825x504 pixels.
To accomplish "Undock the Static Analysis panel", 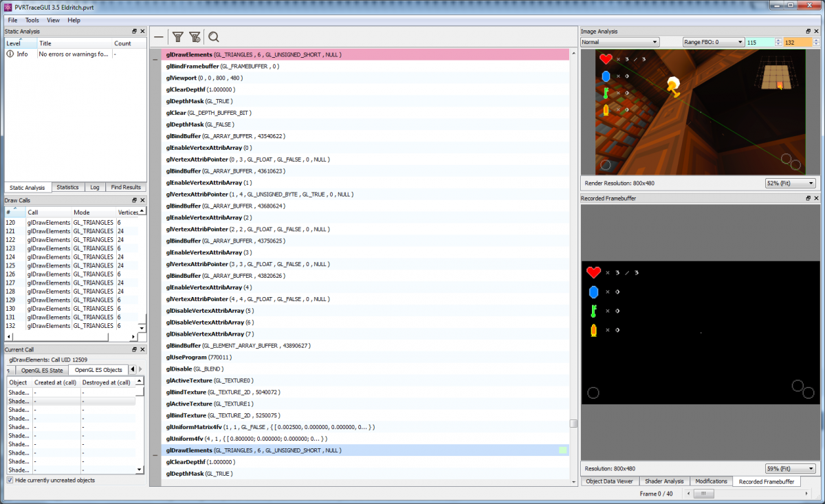I will tap(135, 32).
